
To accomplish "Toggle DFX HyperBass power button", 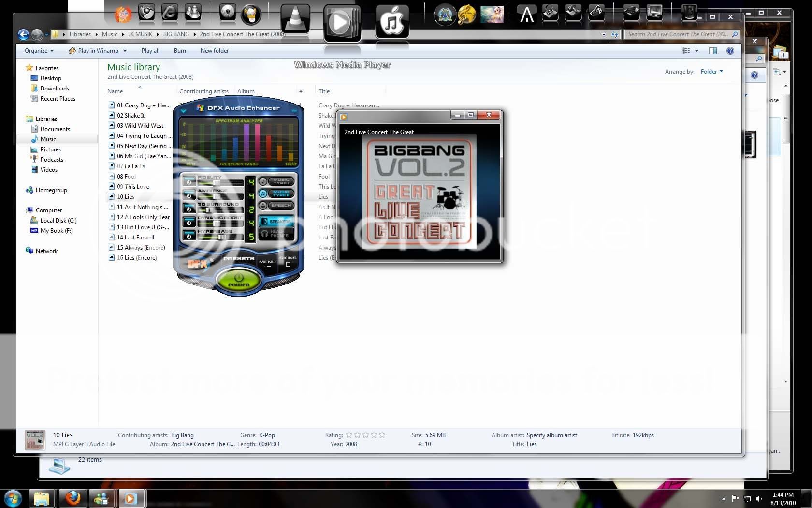I will 189,236.
